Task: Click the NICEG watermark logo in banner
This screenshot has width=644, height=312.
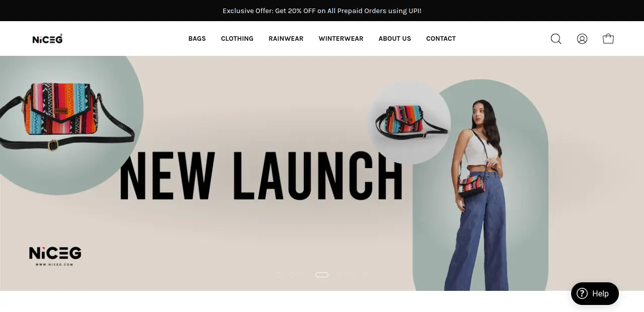Action: [55, 255]
